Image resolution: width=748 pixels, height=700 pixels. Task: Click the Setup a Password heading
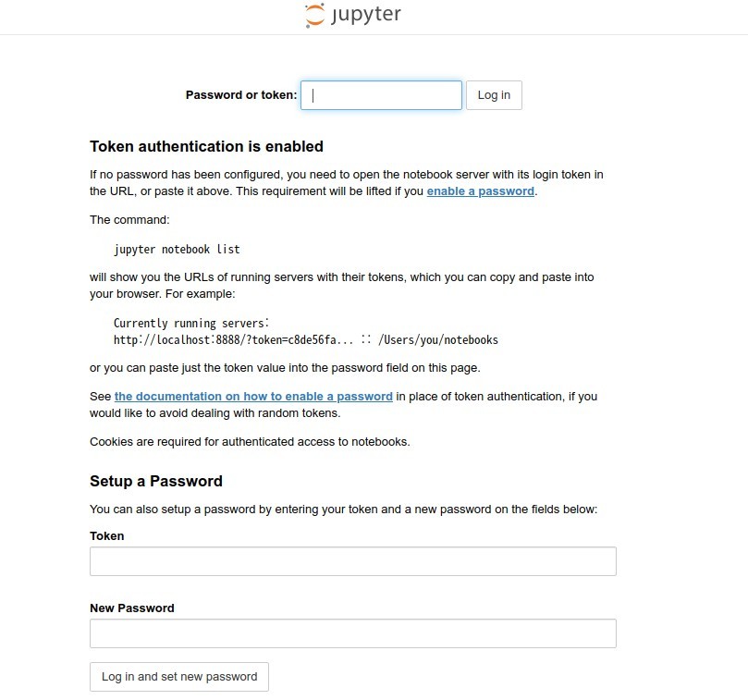[x=156, y=481]
